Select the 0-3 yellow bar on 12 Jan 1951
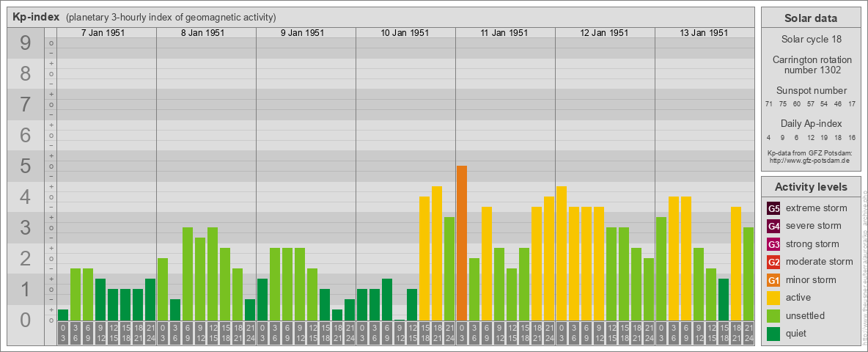This screenshot has width=868, height=352. pyautogui.click(x=562, y=254)
